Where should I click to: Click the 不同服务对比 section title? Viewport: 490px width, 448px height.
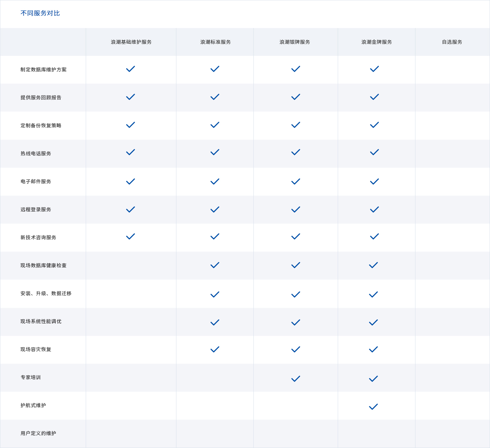(x=40, y=13)
